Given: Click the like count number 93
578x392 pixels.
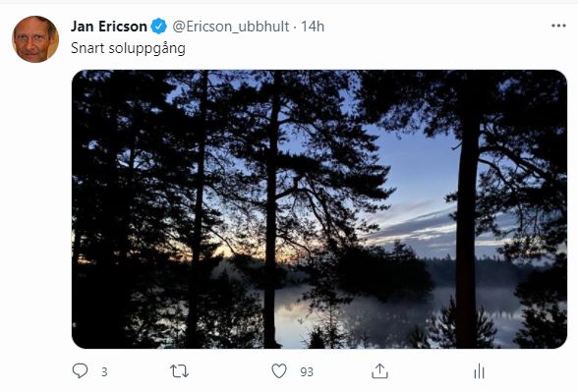Looking at the screenshot, I should [307, 371].
